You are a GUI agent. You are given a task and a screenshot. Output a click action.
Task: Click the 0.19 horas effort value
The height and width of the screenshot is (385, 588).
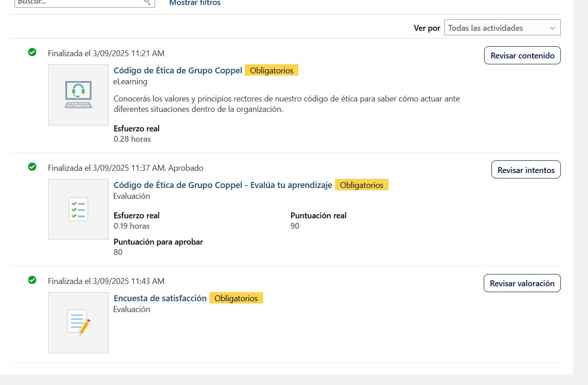(131, 226)
